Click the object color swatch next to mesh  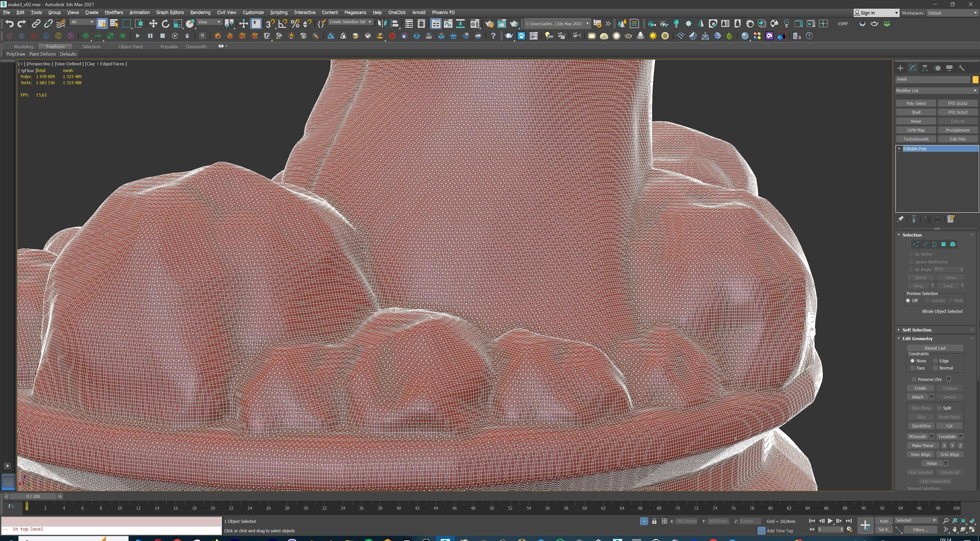click(x=975, y=80)
